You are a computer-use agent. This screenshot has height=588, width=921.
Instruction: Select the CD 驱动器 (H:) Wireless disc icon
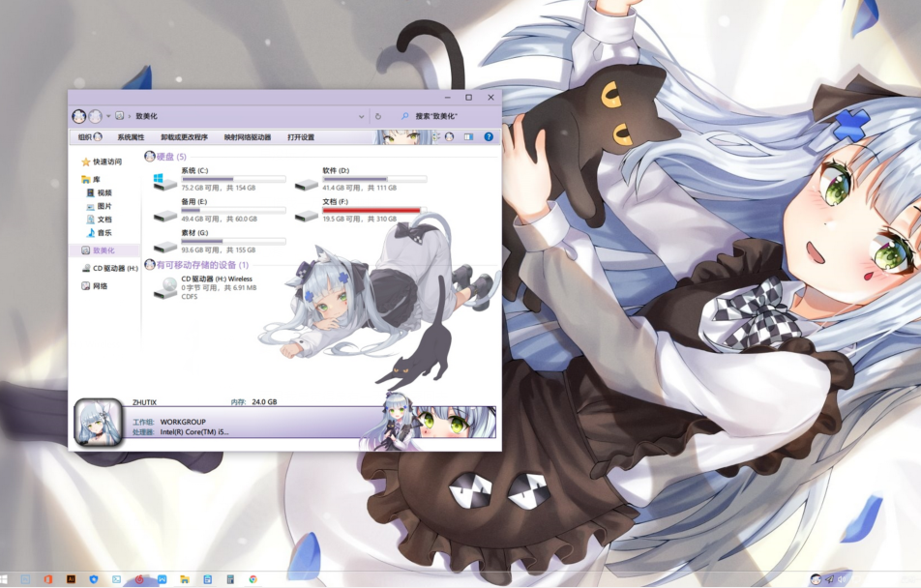click(165, 288)
